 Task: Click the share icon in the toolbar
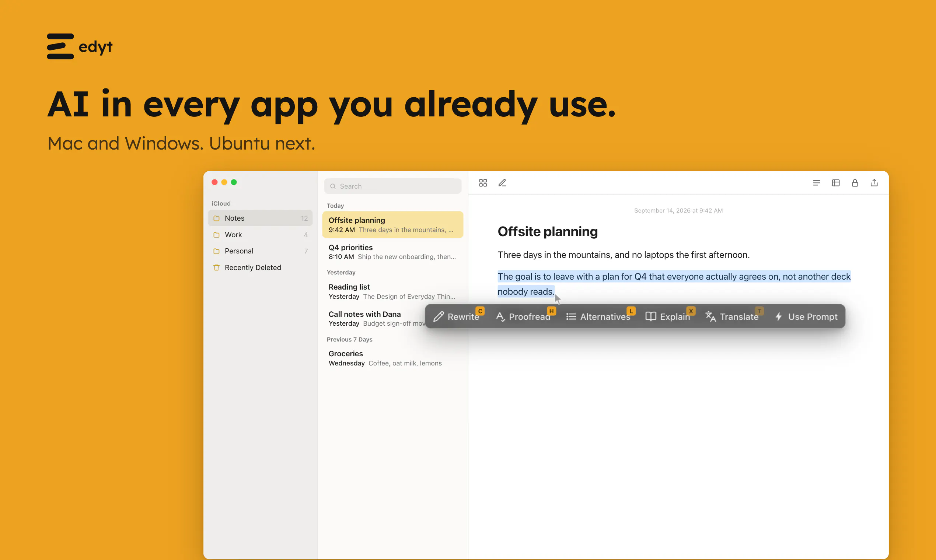tap(874, 183)
